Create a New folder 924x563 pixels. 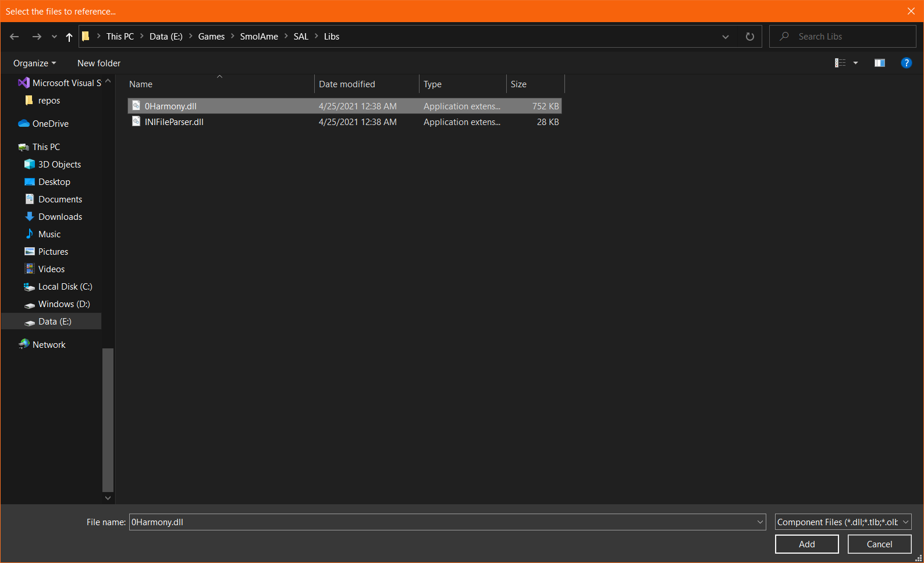pos(99,63)
